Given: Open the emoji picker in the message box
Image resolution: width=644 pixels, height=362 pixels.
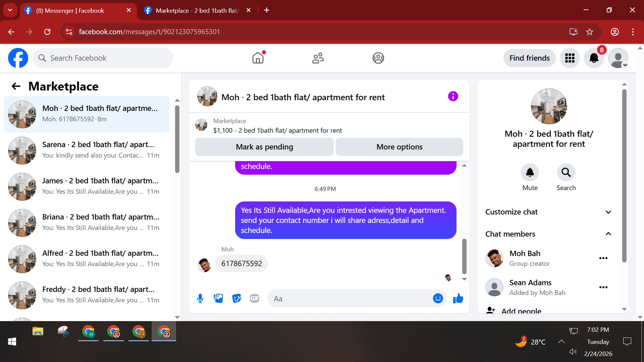Looking at the screenshot, I should point(438,298).
